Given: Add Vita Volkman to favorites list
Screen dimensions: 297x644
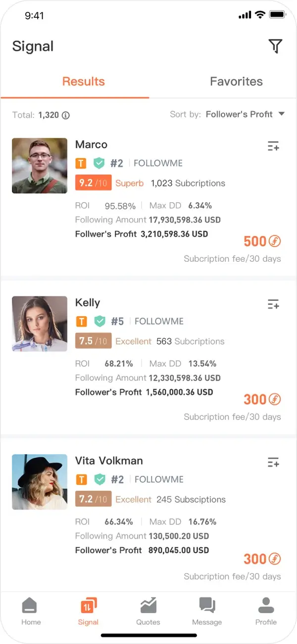Looking at the screenshot, I should point(273,463).
